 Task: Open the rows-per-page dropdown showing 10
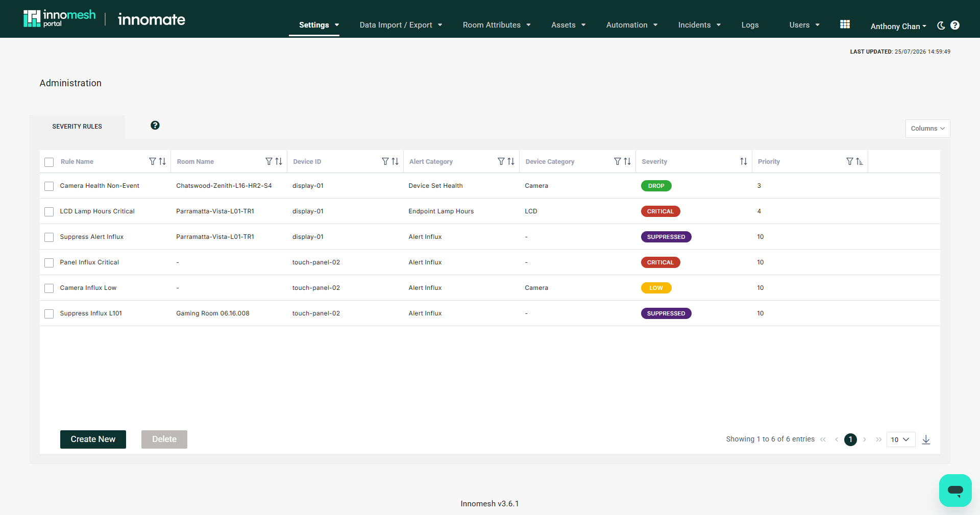(901, 439)
